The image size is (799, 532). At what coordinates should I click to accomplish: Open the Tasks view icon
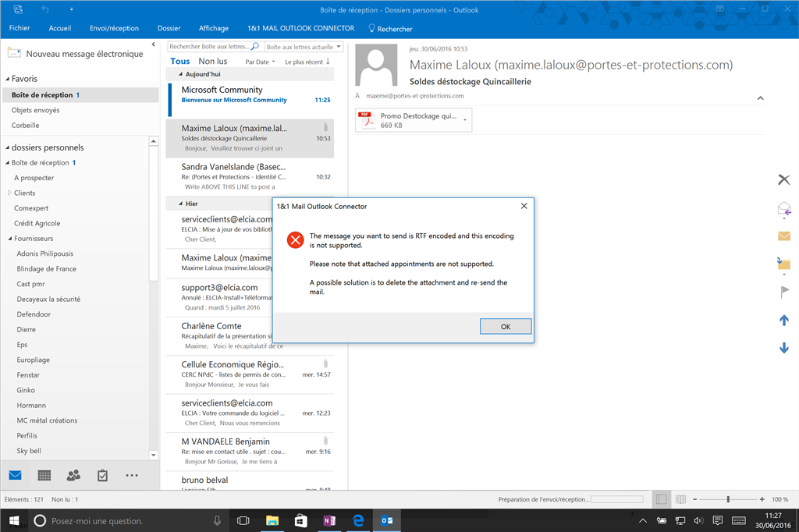102,475
